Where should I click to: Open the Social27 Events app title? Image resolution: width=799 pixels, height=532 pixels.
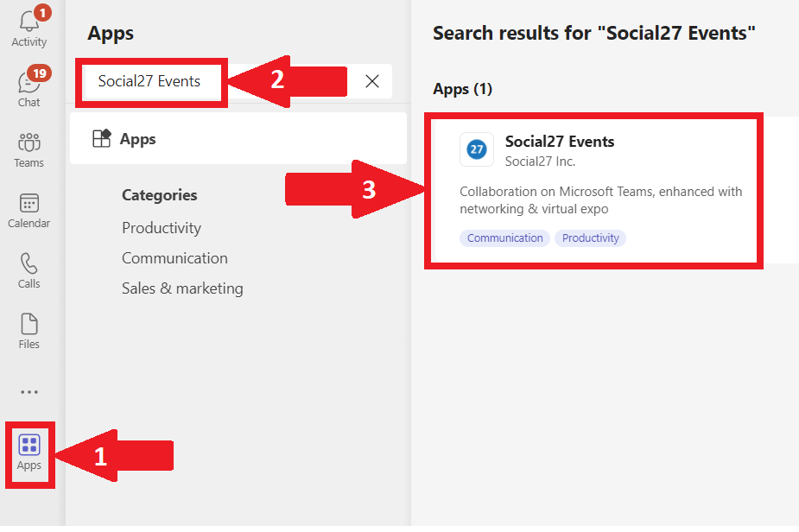[x=560, y=142]
